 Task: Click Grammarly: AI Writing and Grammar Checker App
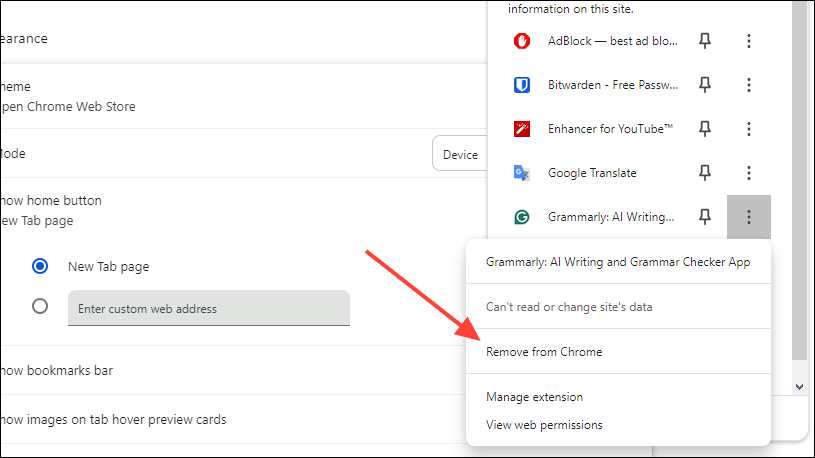click(x=618, y=262)
